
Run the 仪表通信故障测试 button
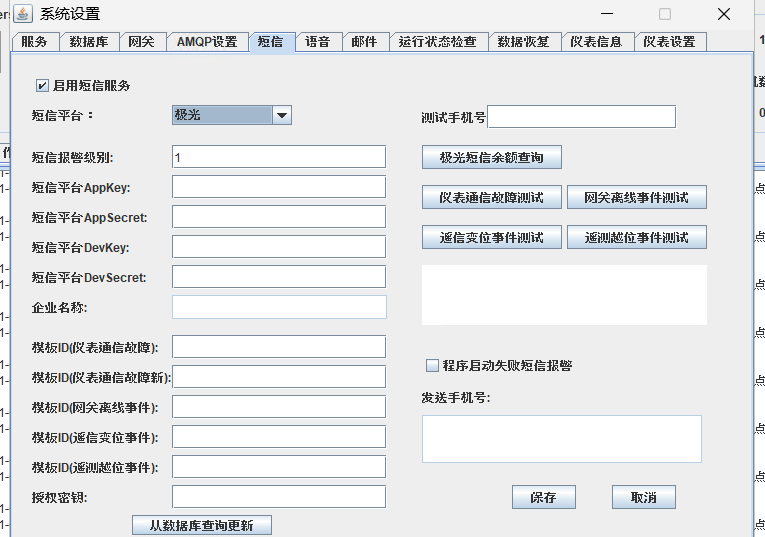pyautogui.click(x=491, y=197)
